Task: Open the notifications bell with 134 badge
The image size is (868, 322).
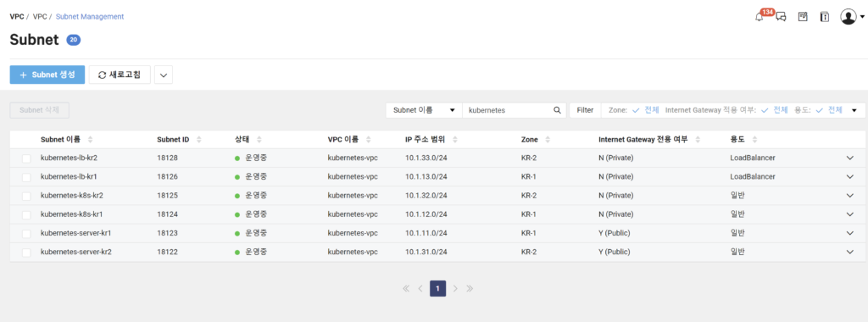Action: coord(759,17)
